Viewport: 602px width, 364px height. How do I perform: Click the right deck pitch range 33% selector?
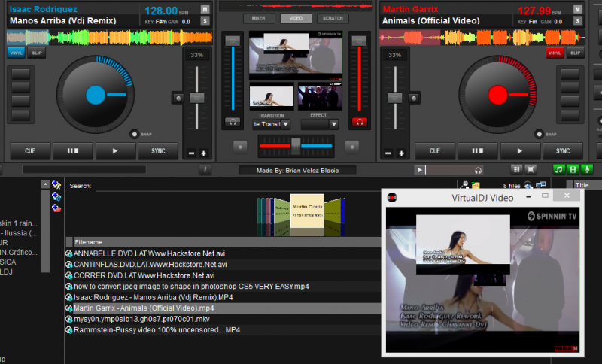pos(394,55)
